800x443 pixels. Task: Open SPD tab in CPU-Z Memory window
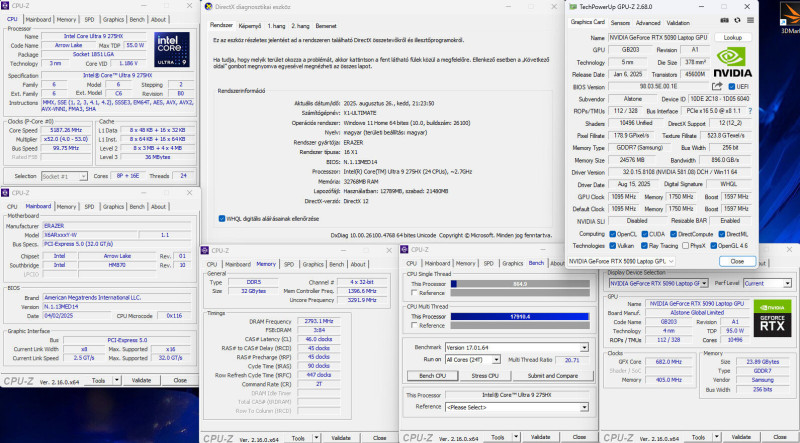(289, 264)
